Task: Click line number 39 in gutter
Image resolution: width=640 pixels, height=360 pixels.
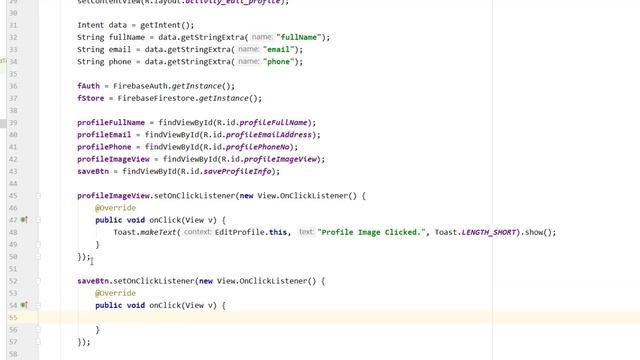Action: (x=13, y=122)
